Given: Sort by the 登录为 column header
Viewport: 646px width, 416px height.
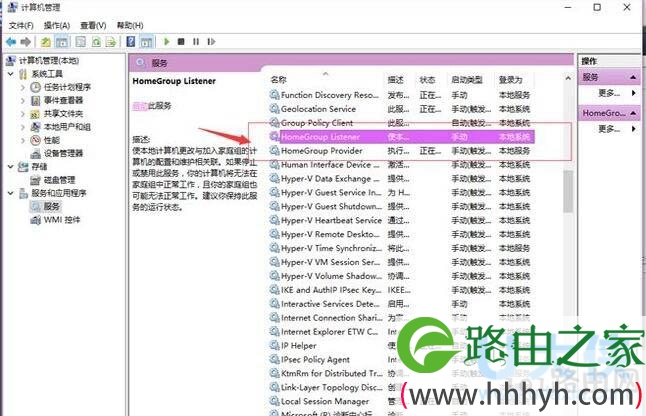Looking at the screenshot, I should (510, 80).
